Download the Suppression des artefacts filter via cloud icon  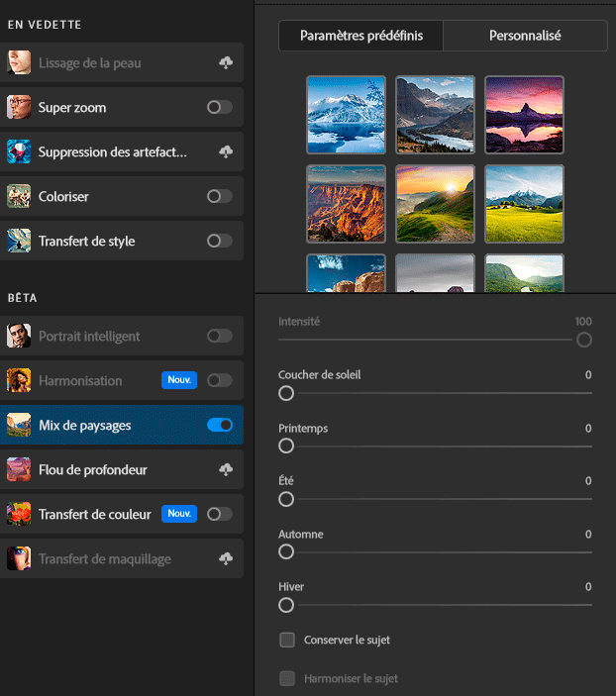point(226,152)
